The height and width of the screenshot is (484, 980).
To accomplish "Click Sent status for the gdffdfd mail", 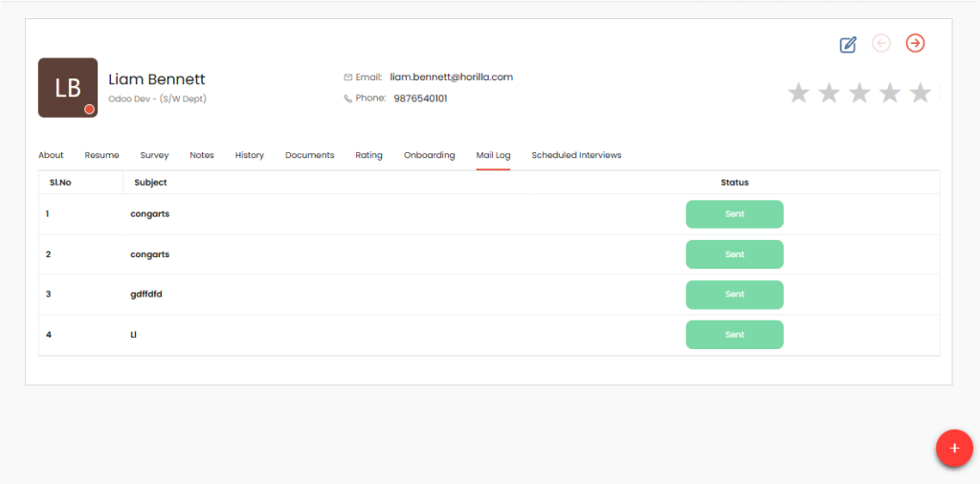I will 734,295.
